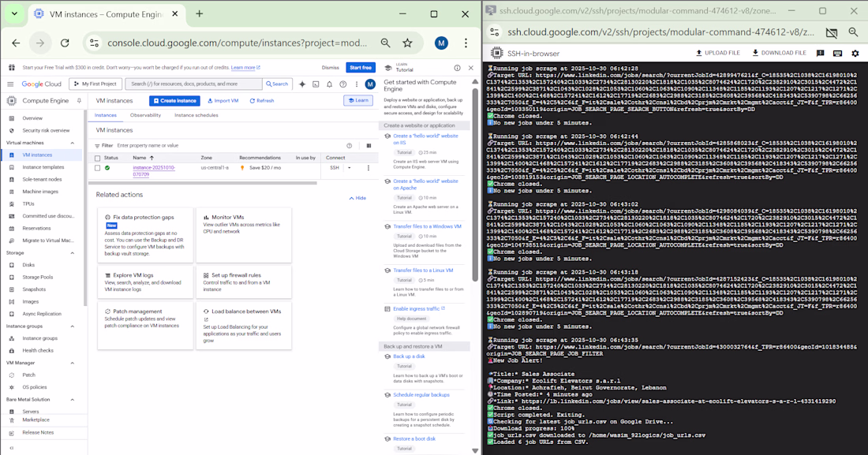Image resolution: width=868 pixels, height=455 pixels.
Task: Open the SSH keyboard shortcuts icon
Action: click(837, 53)
